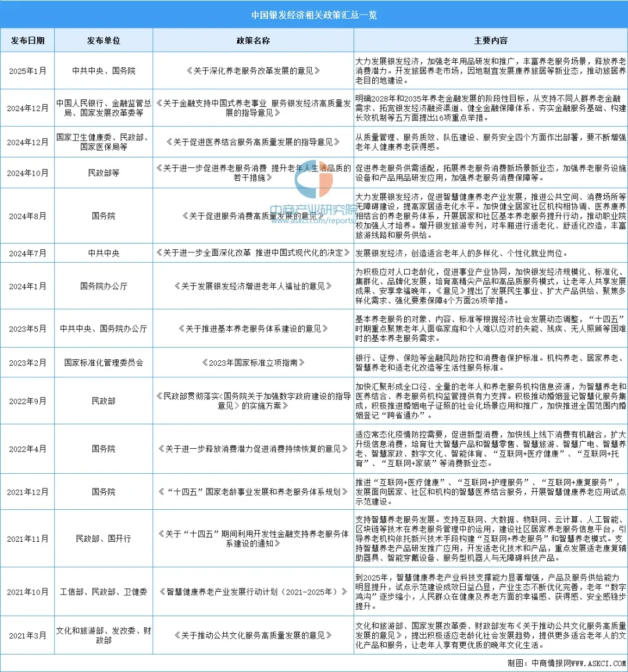The width and height of the screenshot is (628, 672).
Task: Click the date cell 2021年10月
Action: (x=27, y=592)
